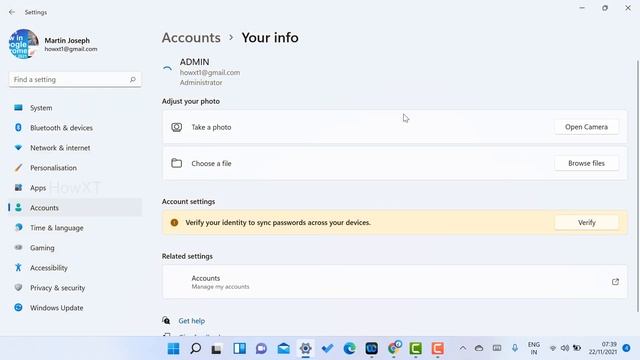Show hidden system tray icons
The width and height of the screenshot is (640, 360).
coord(462,348)
